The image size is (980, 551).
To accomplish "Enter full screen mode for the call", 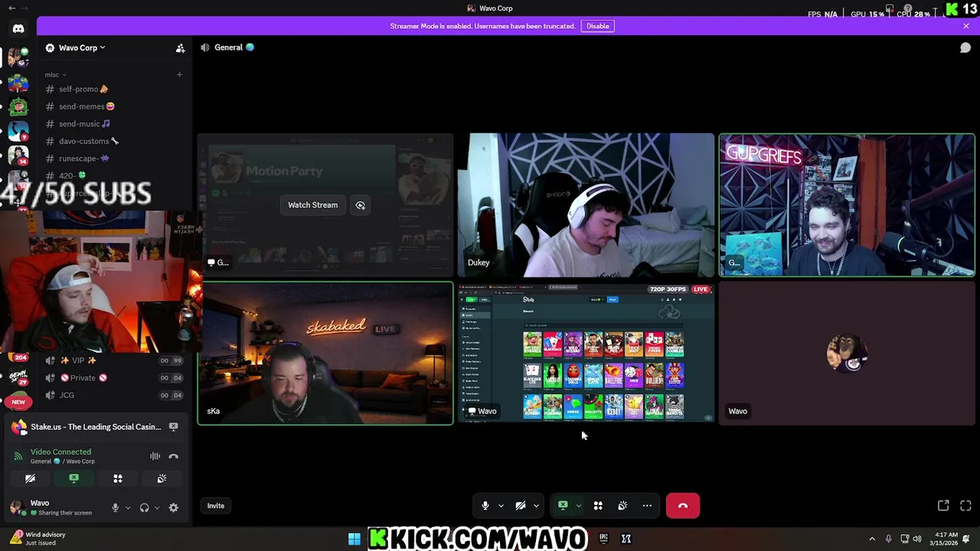I will pyautogui.click(x=965, y=506).
